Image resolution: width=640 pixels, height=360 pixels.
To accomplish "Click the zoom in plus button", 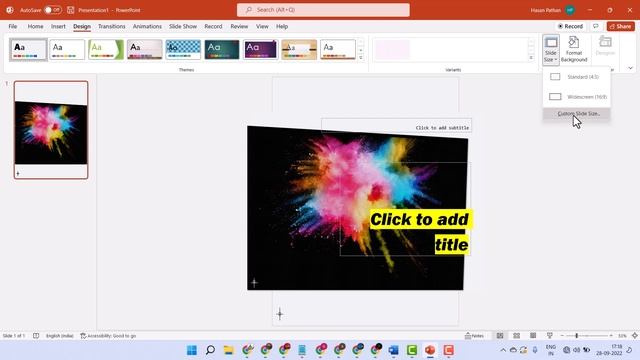I will [611, 336].
